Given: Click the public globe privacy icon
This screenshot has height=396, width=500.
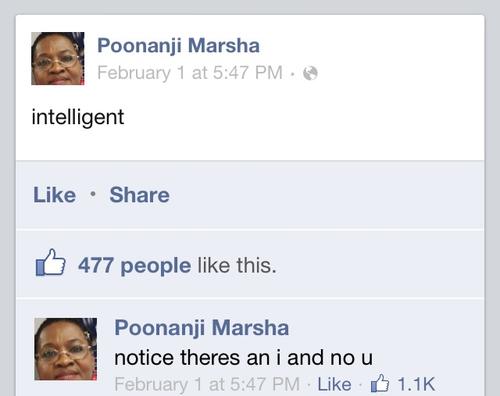Looking at the screenshot, I should tap(310, 73).
